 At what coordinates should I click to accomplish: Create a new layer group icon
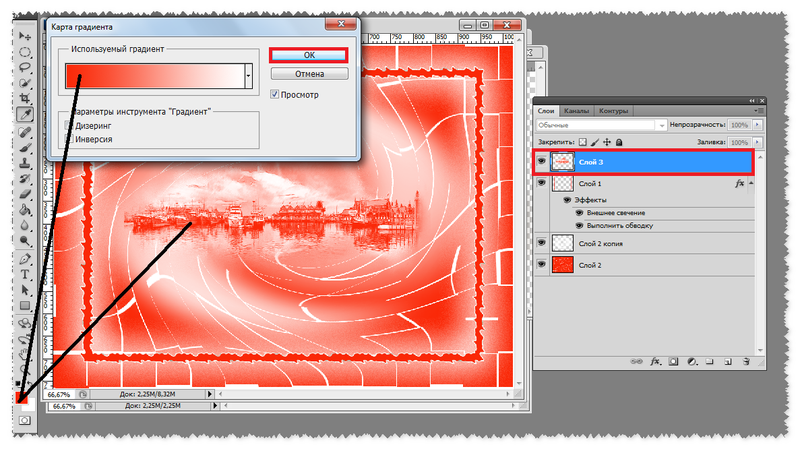[709, 361]
